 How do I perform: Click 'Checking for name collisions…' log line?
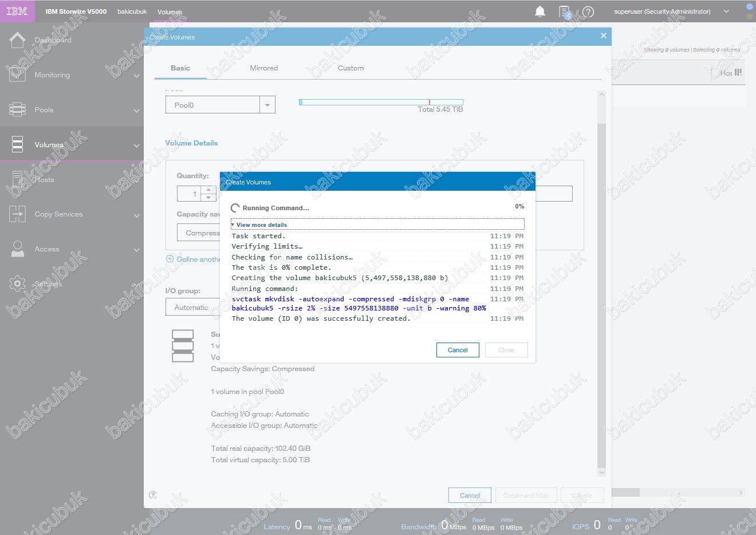(292, 257)
